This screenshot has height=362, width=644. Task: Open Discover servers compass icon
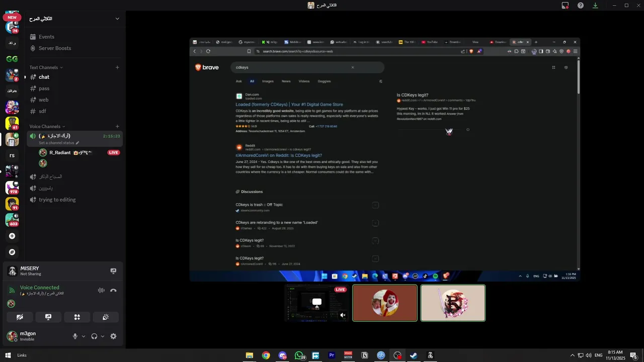coord(12,252)
